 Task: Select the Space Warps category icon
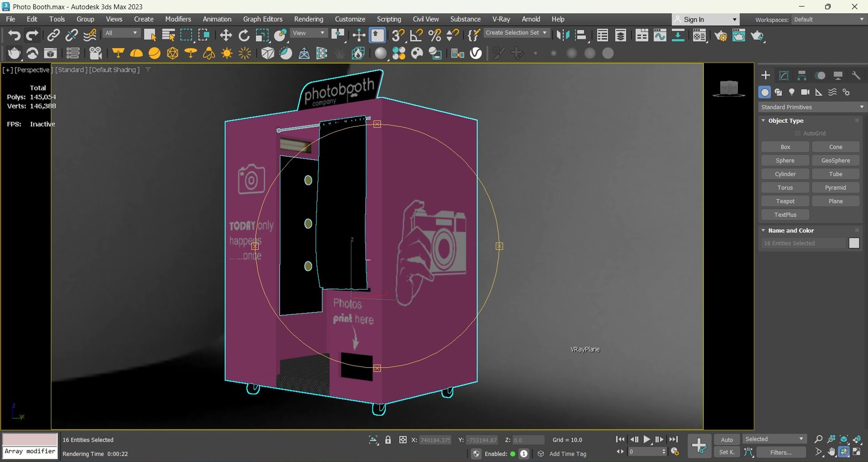click(x=832, y=92)
